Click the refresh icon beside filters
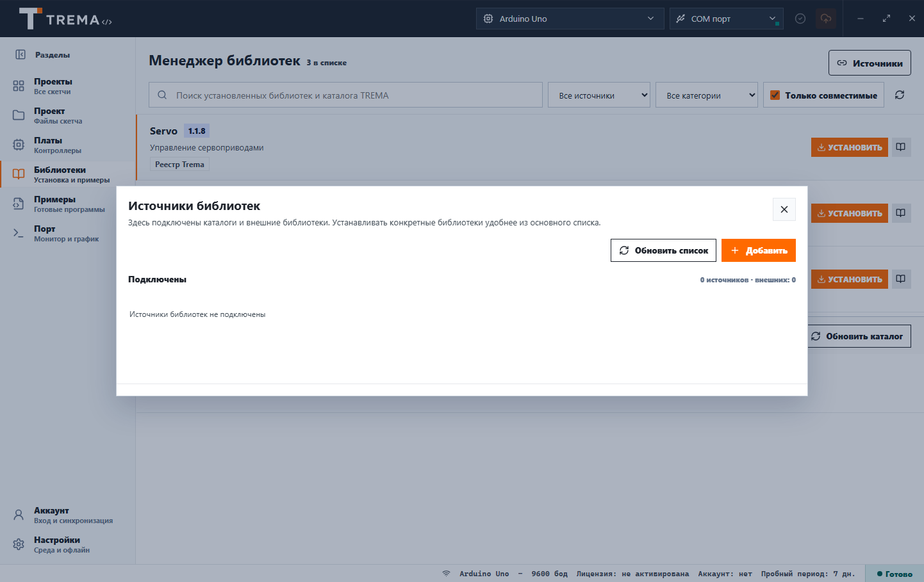The width and height of the screenshot is (924, 582). tap(900, 95)
